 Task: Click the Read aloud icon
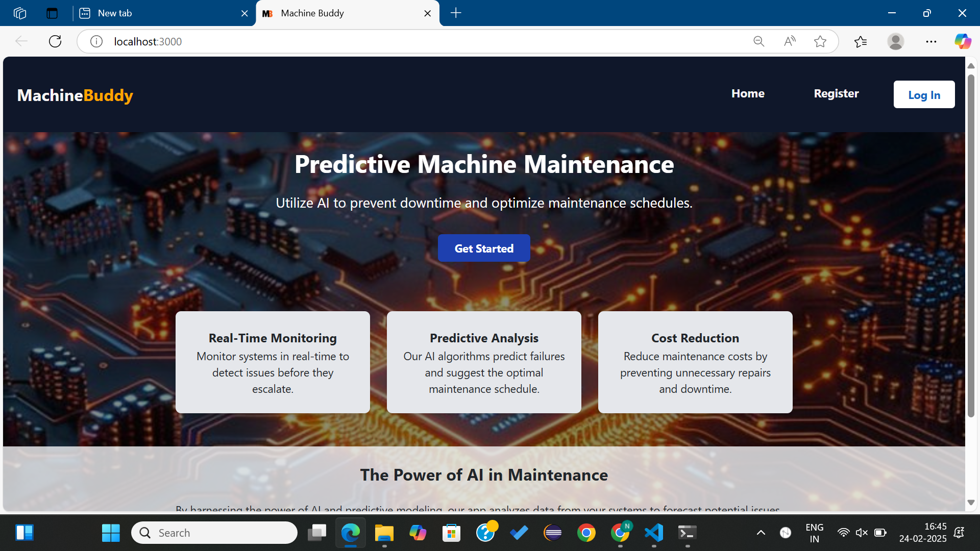pos(790,41)
